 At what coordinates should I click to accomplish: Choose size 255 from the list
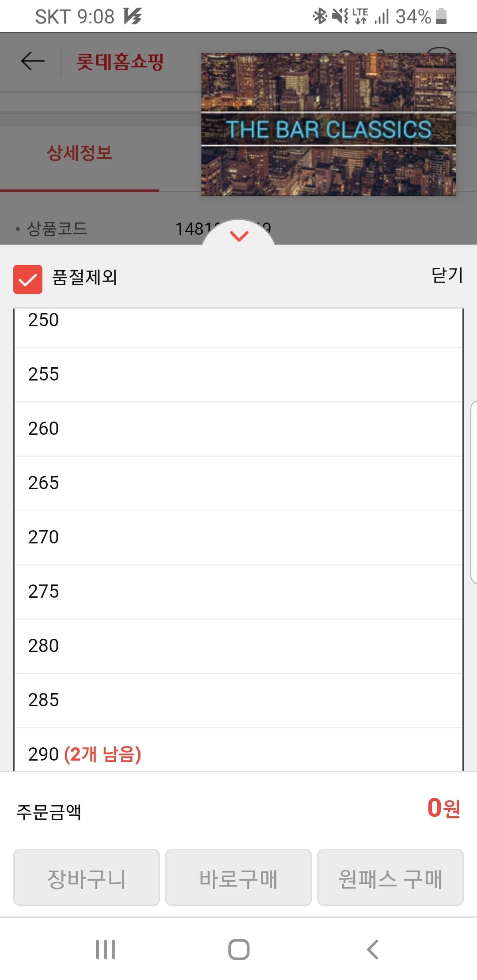pyautogui.click(x=238, y=375)
